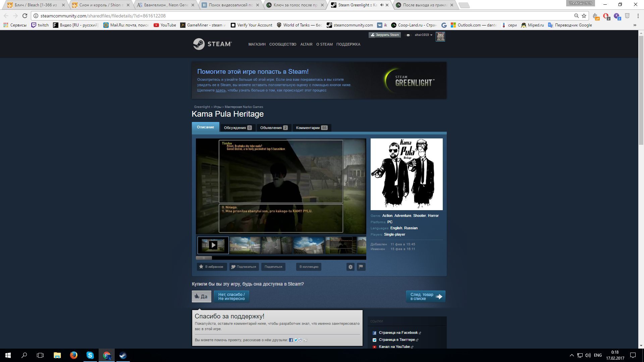
Task: Click the zoom indicator in the address bar
Action: pyautogui.click(x=576, y=16)
